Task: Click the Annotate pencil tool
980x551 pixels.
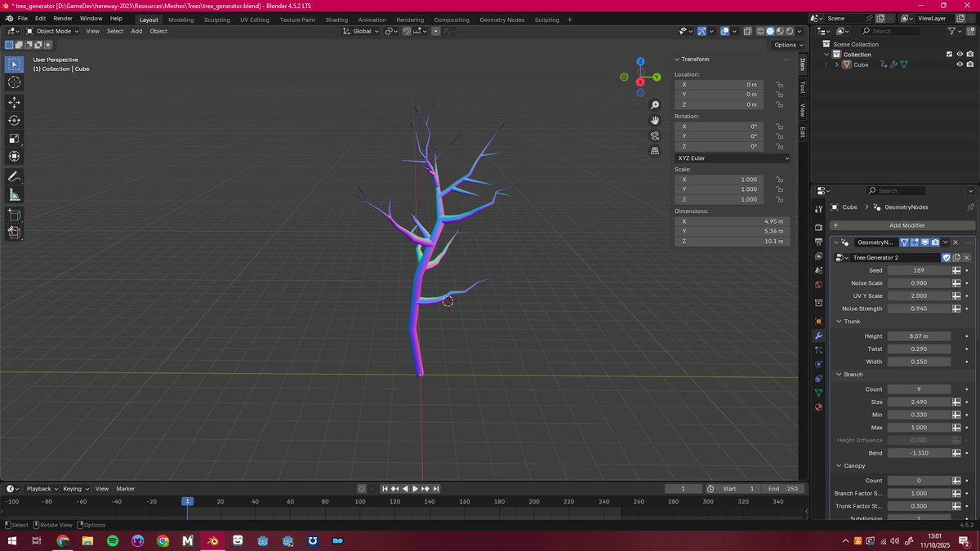Action: (x=14, y=177)
